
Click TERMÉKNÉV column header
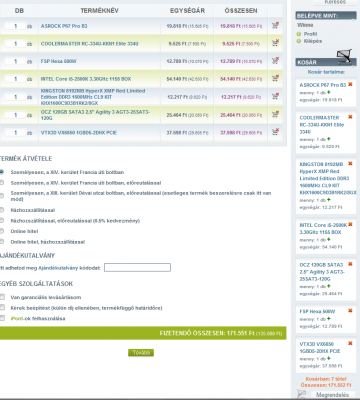[x=99, y=11]
